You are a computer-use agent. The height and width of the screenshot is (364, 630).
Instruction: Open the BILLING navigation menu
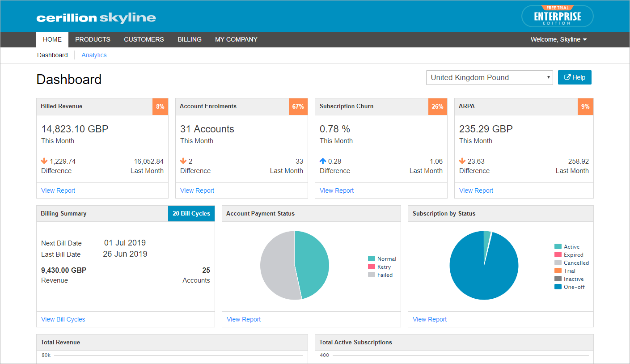(x=190, y=39)
